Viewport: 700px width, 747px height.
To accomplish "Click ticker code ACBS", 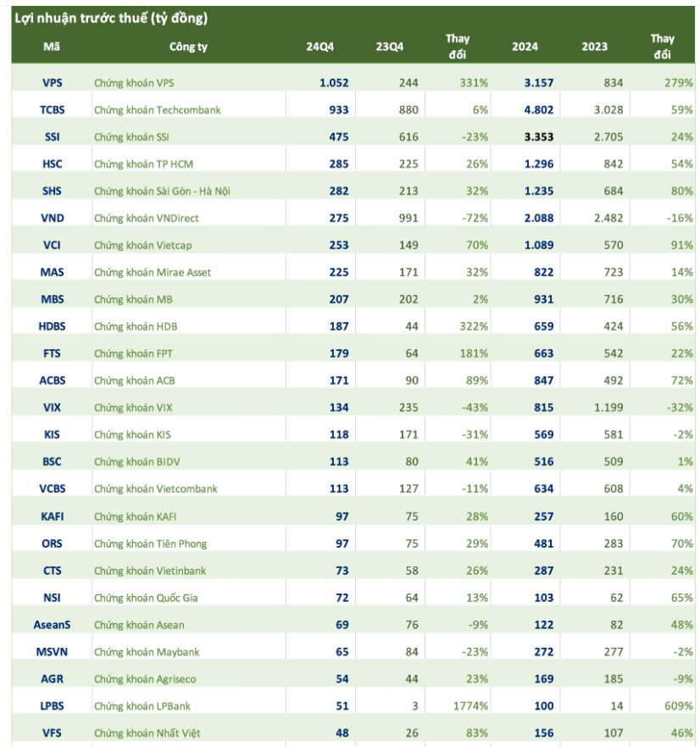I will coord(53,381).
